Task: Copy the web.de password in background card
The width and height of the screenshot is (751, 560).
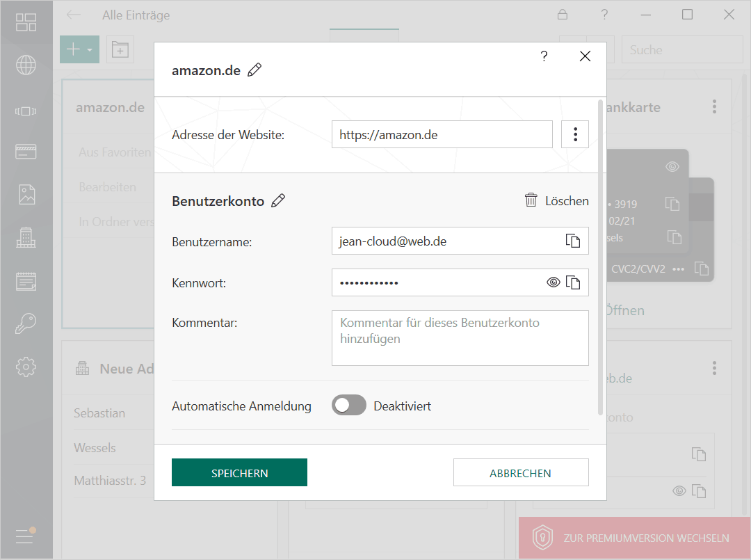Action: (699, 491)
